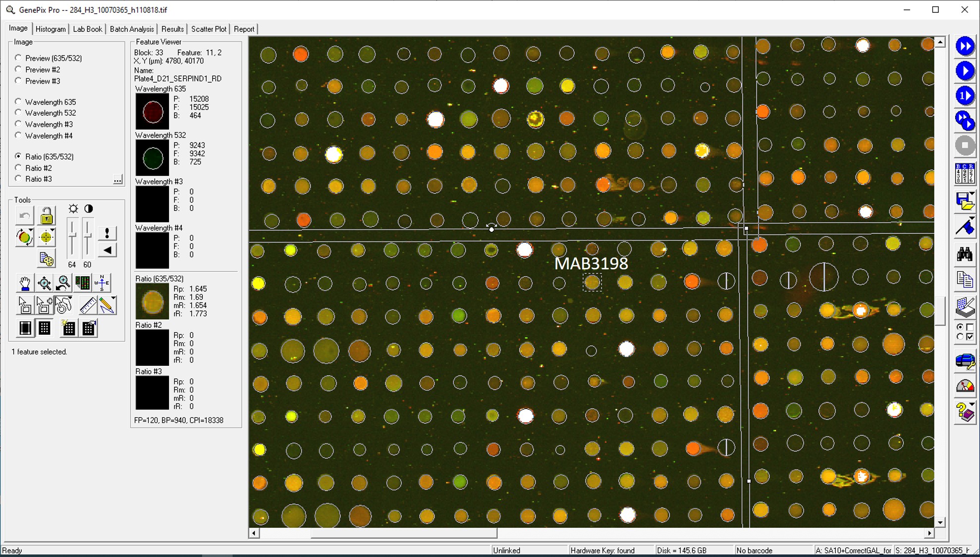Click the new blocks sparkle-grid icon
This screenshot has width=980, height=557.
tap(68, 328)
